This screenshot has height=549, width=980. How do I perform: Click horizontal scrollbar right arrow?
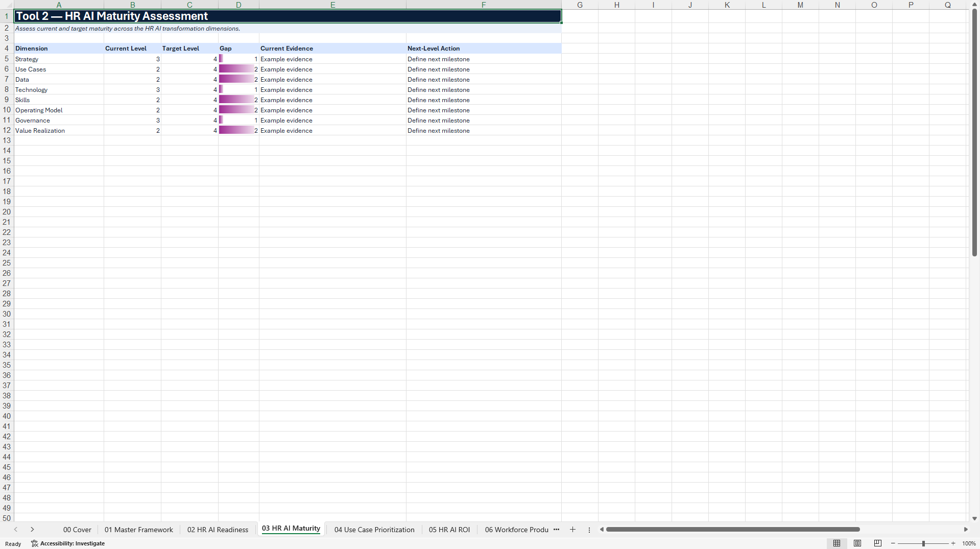966,530
